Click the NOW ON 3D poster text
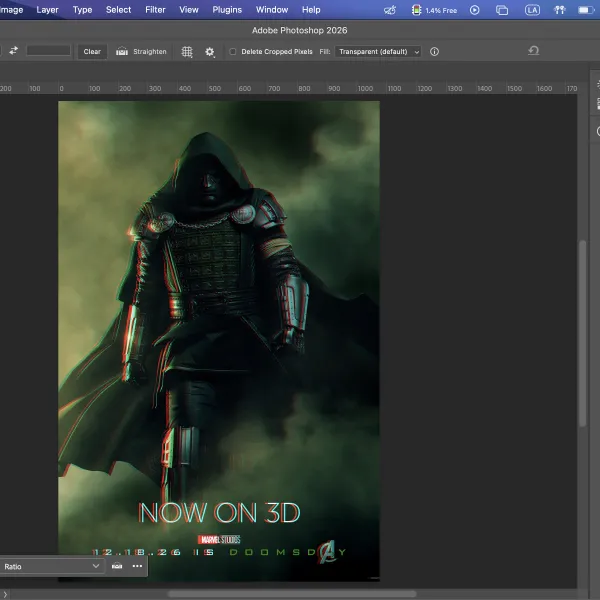This screenshot has width=600, height=600. [219, 512]
